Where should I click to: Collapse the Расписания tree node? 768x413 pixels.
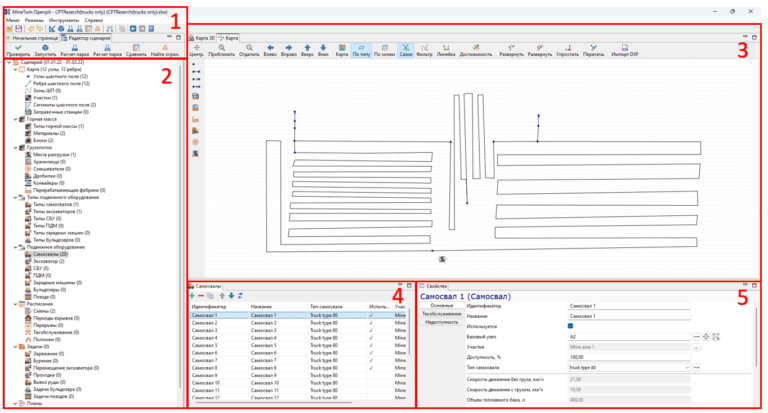[x=16, y=304]
